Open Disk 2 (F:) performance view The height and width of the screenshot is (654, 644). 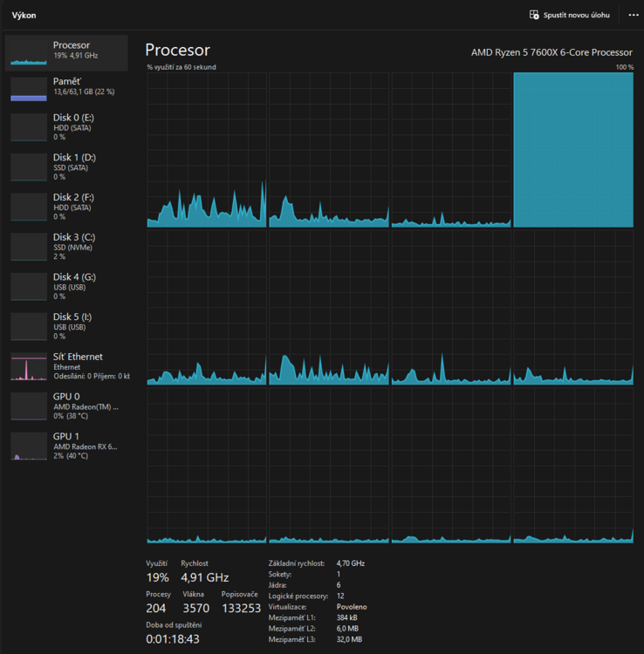pyautogui.click(x=66, y=208)
